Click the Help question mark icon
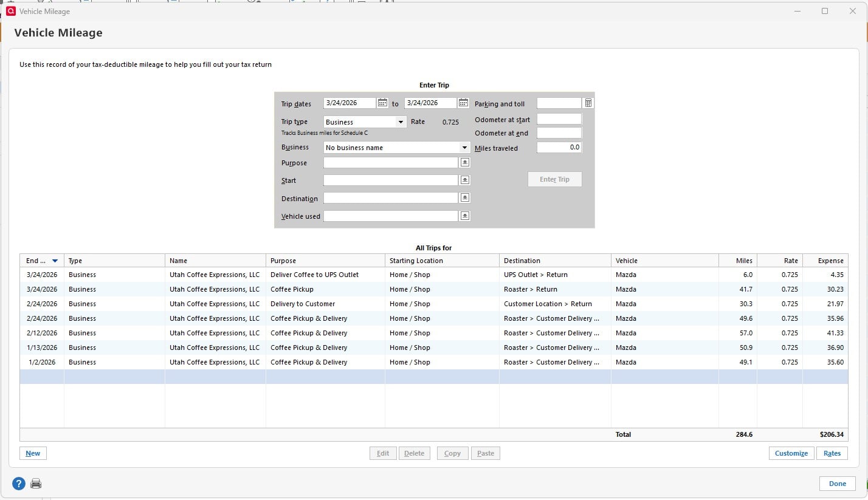Image resolution: width=868 pixels, height=500 pixels. 18,483
